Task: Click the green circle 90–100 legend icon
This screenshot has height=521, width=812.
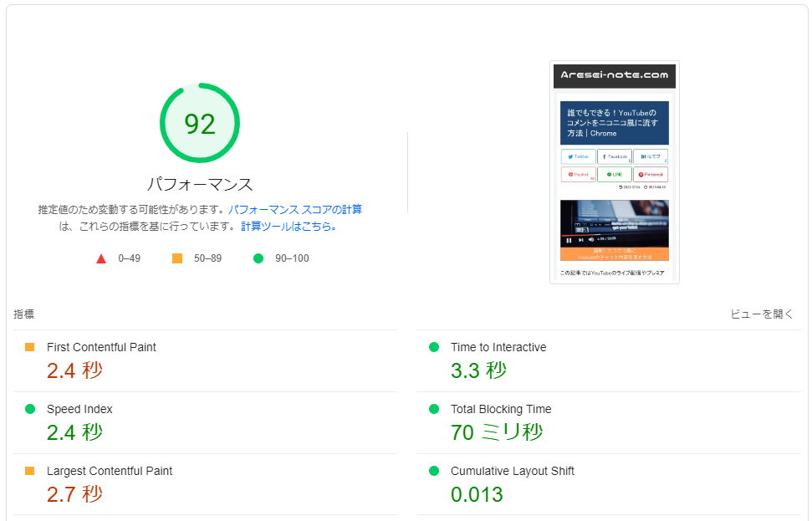Action: coord(258,258)
